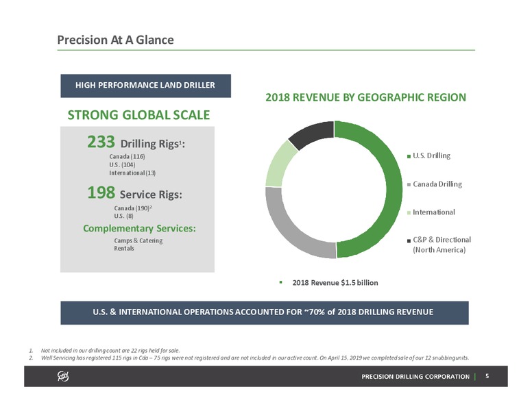Click the Precision Drilling logo icon in footer
Viewport: 532px width, 411px height.
[63, 376]
